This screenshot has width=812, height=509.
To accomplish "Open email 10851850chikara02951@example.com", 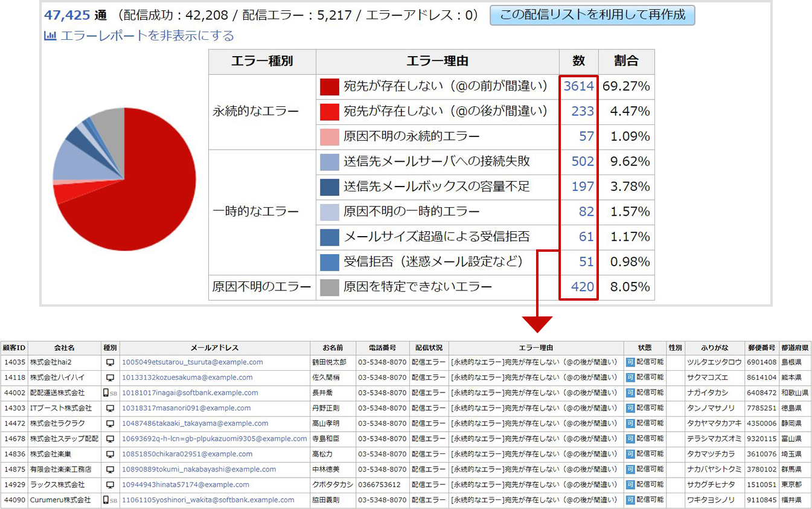I will [187, 454].
